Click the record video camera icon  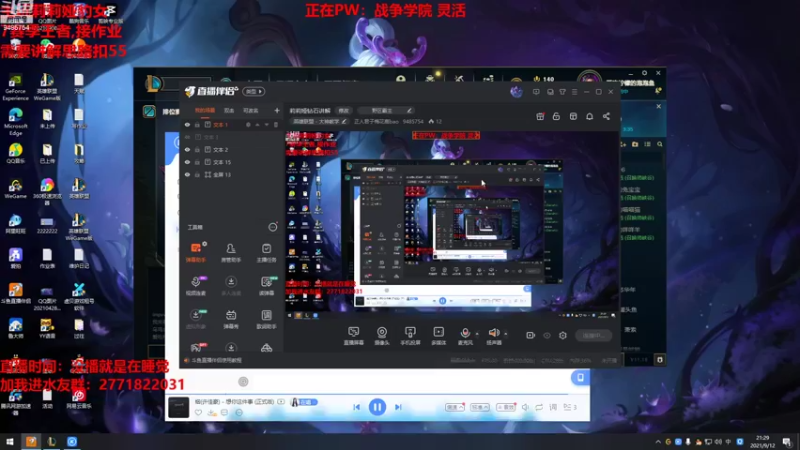tap(531, 335)
